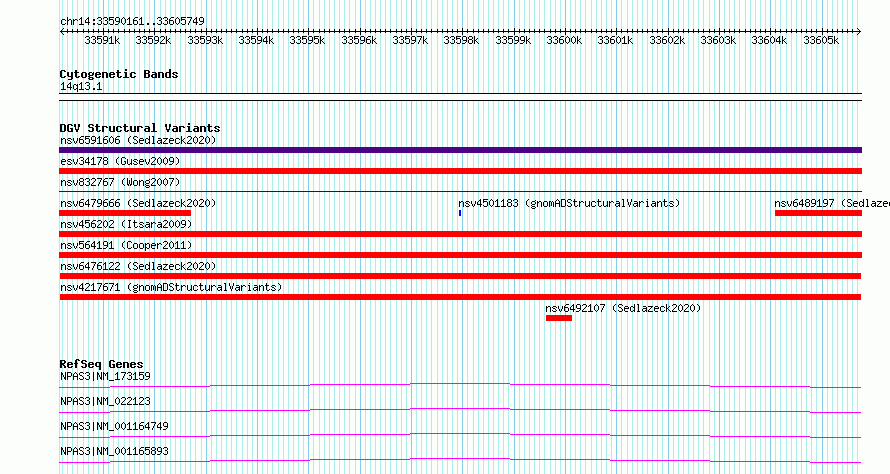The height and width of the screenshot is (474, 890).
Task: Click the NPAS3|NM_173159 magenta transcript line
Action: tap(460, 385)
